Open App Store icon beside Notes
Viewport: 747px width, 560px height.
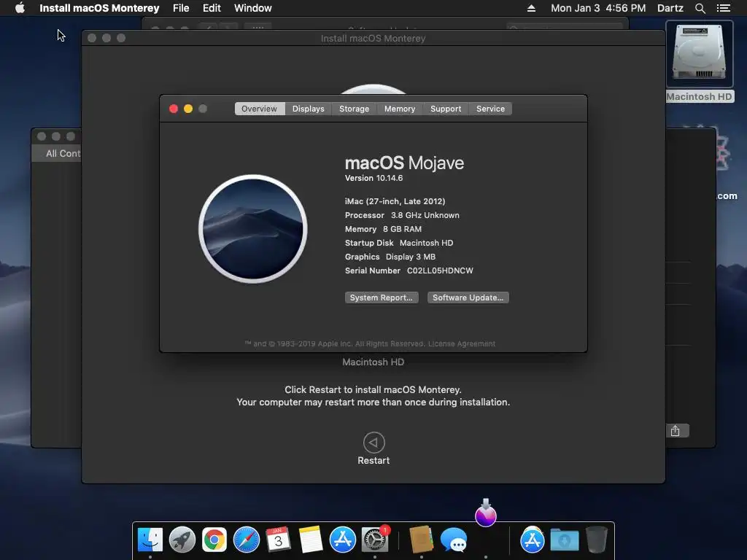[x=343, y=540]
